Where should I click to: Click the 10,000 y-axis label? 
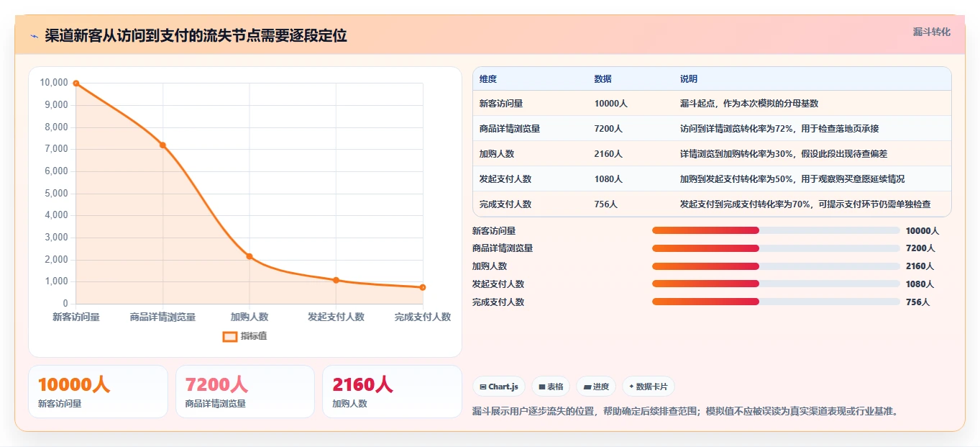tap(54, 83)
